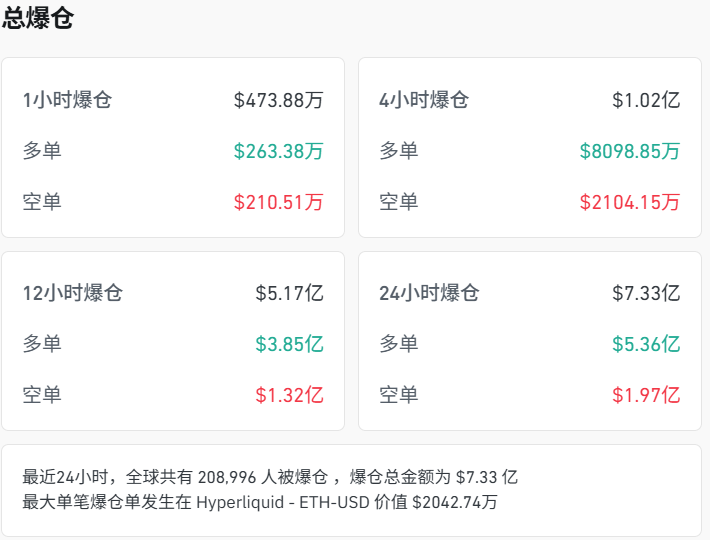Click the 24小时爆仓 card title
Image resolution: width=710 pixels, height=540 pixels.
point(429,294)
